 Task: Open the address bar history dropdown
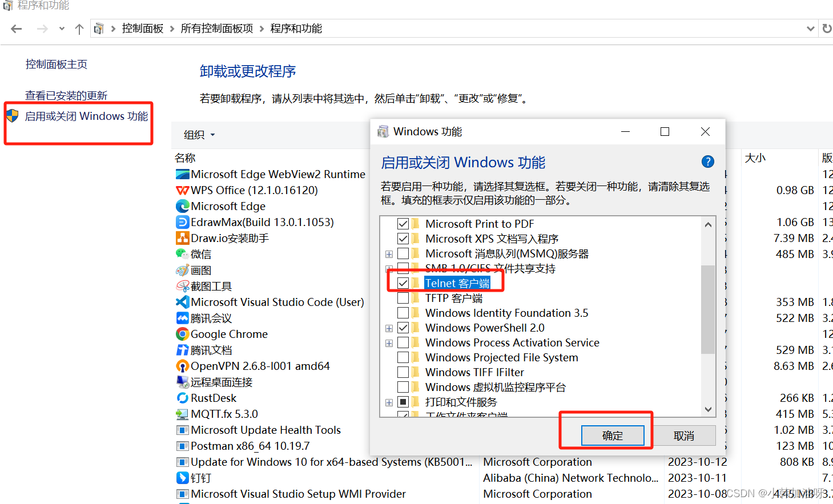pos(810,29)
